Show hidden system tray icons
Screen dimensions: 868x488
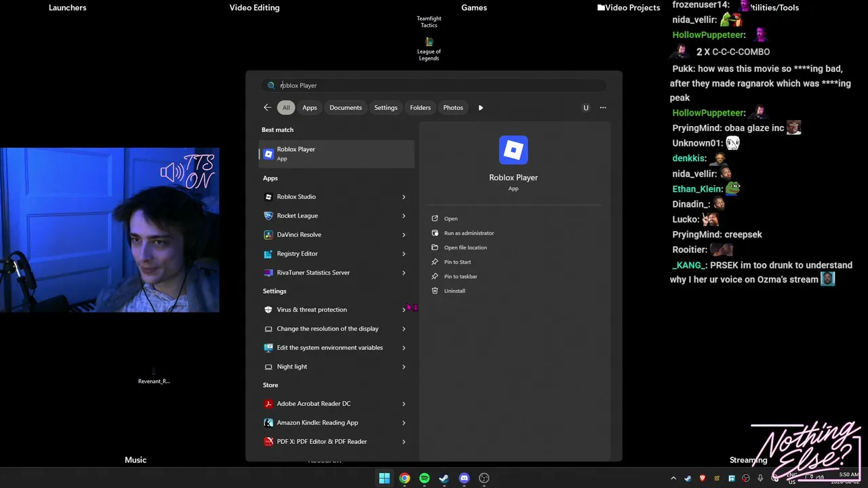tap(673, 479)
